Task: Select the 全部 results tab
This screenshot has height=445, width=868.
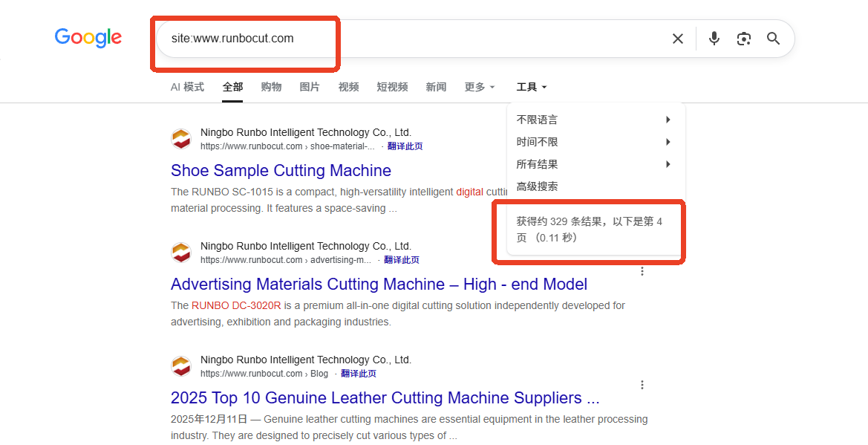Action: [x=232, y=87]
